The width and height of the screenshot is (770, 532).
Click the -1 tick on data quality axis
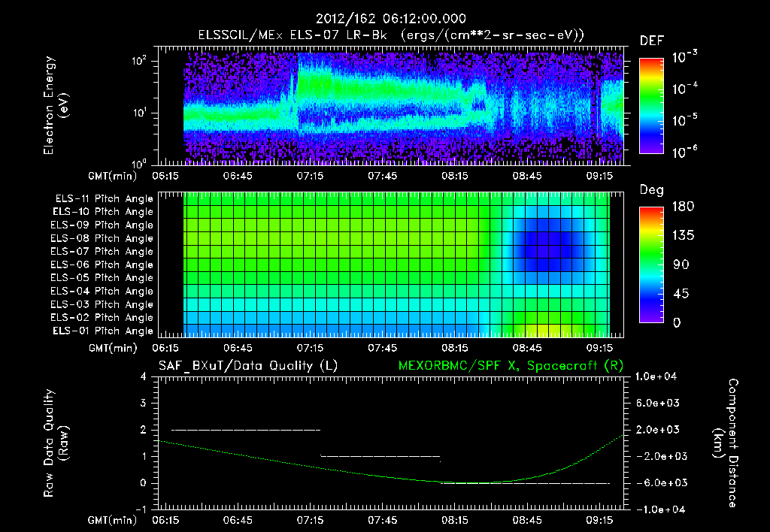141,509
